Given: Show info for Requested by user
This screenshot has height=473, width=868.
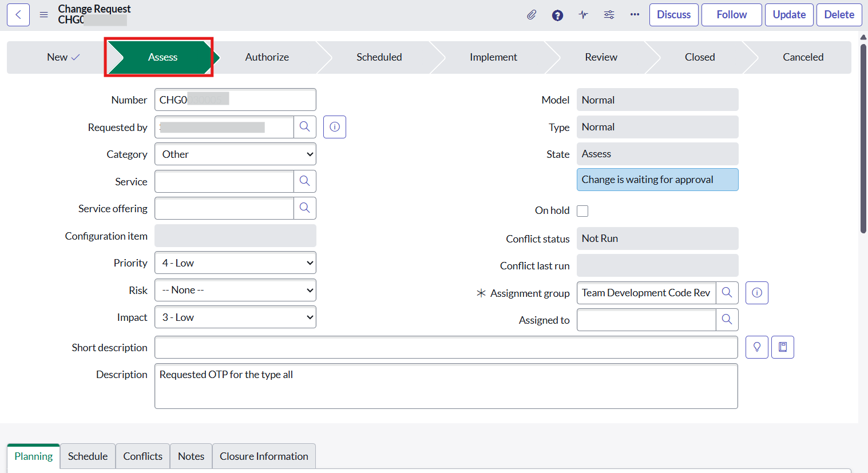Looking at the screenshot, I should [x=335, y=127].
